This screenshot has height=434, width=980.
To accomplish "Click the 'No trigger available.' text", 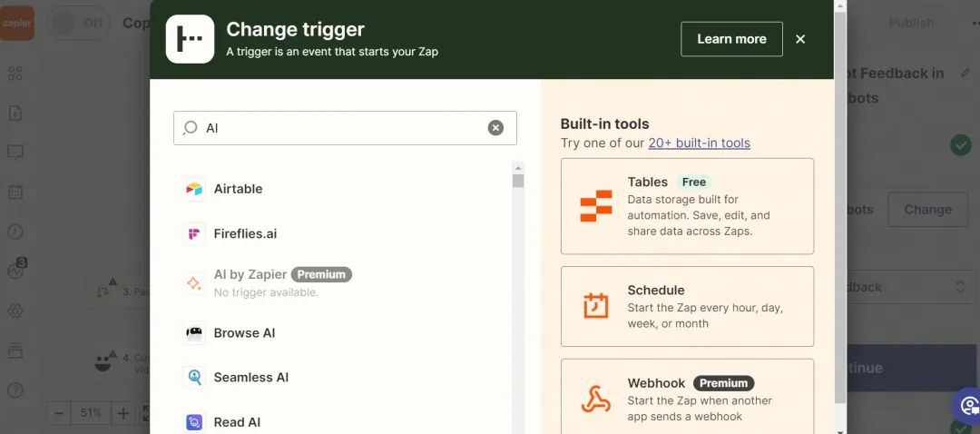I will [x=266, y=292].
